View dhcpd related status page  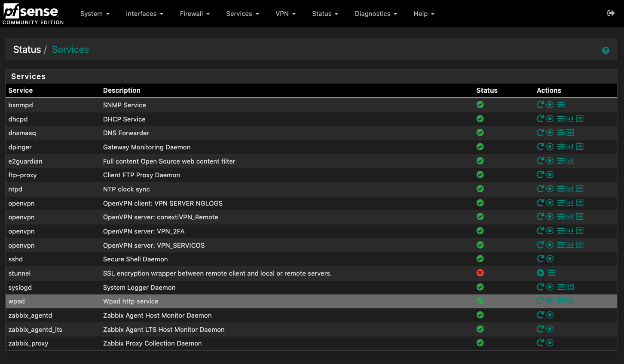570,118
